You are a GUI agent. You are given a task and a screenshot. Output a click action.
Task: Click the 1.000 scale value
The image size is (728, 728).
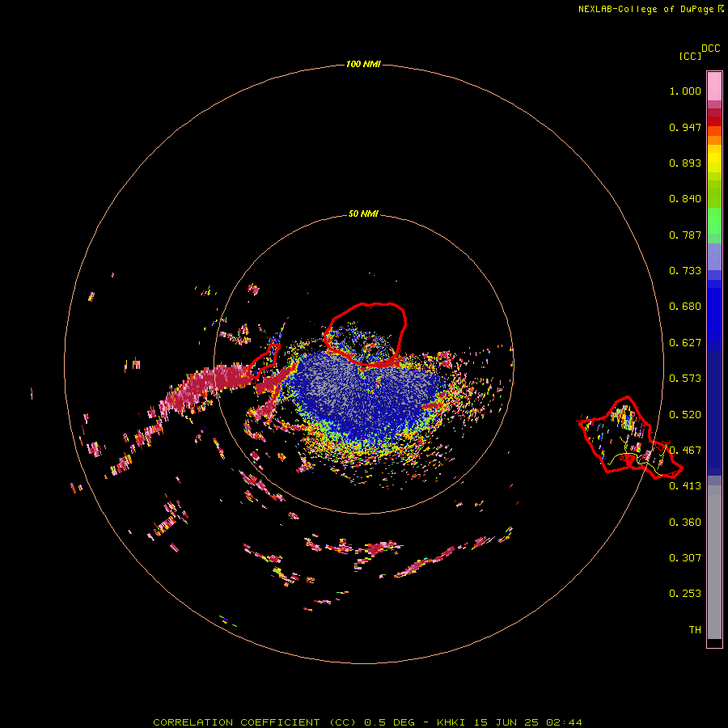tap(685, 91)
